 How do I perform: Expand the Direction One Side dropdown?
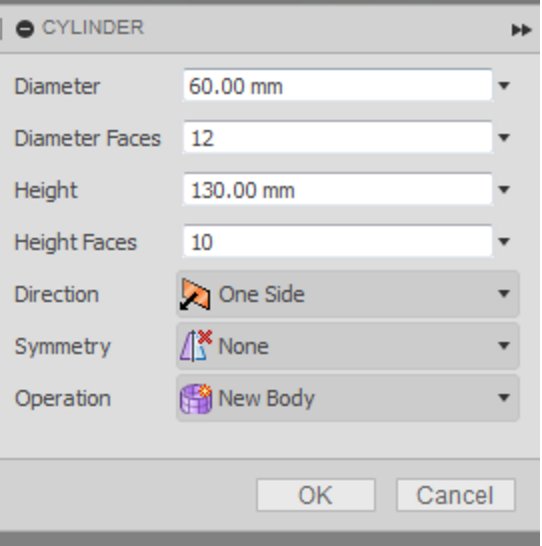[348, 294]
